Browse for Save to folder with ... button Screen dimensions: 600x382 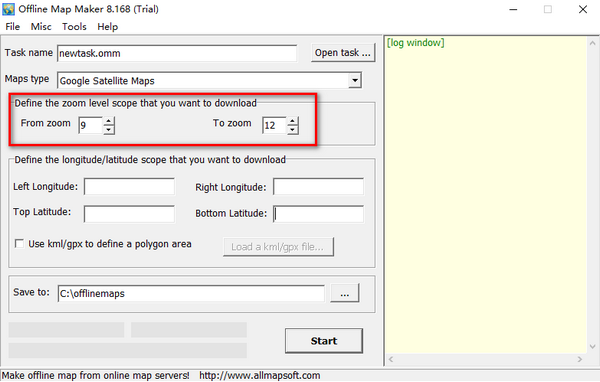coord(344,293)
